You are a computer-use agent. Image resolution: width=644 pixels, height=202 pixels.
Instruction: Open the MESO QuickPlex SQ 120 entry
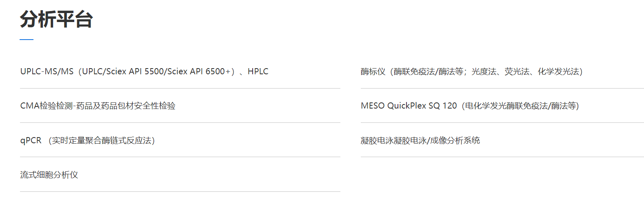point(409,106)
